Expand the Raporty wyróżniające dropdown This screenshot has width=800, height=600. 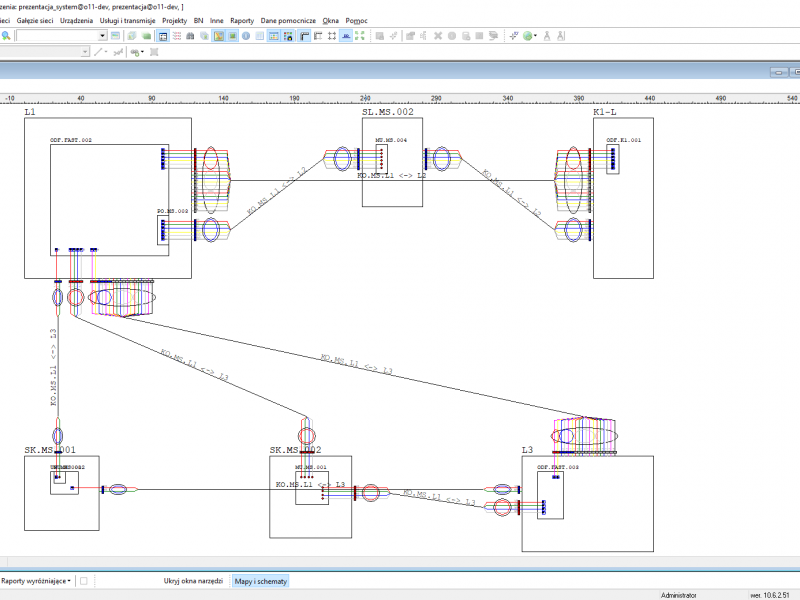click(36, 581)
